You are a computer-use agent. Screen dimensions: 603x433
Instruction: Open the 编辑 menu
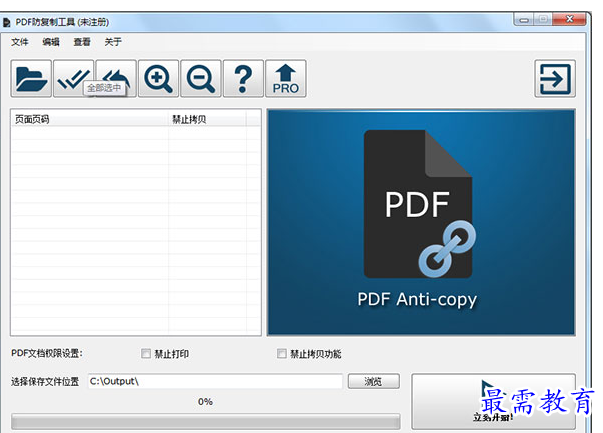[x=51, y=42]
